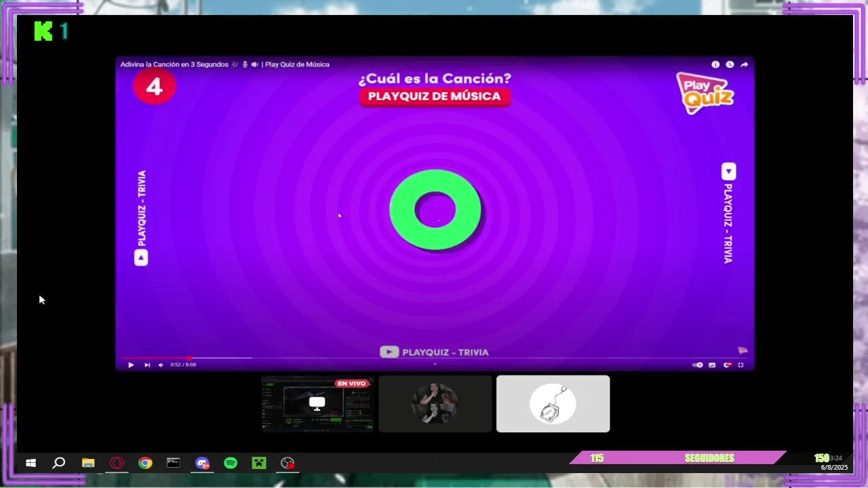Toggle the autoplay switch in player

[x=698, y=365]
